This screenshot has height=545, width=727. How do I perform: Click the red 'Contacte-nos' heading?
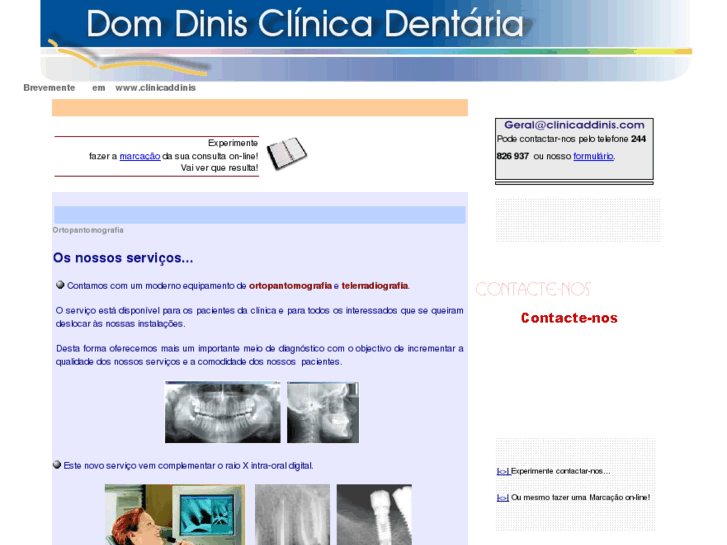pos(569,318)
